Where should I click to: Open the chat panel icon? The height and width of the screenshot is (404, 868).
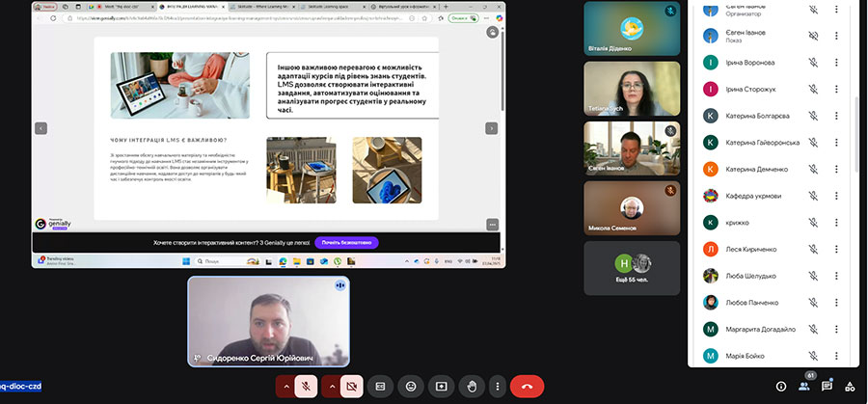827,387
